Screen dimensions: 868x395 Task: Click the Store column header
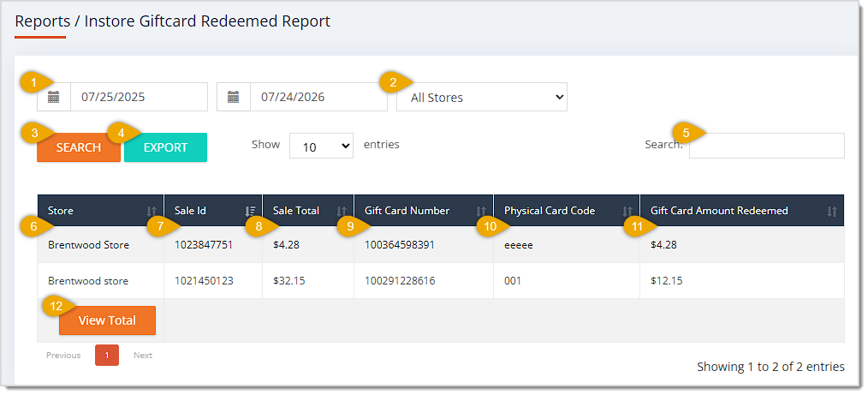[x=101, y=211]
